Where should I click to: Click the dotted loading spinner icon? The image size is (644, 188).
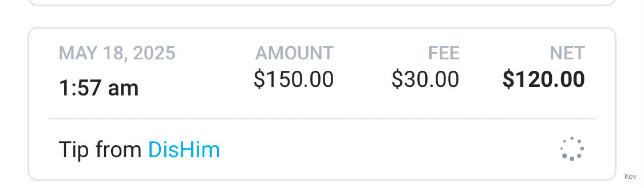point(572,149)
